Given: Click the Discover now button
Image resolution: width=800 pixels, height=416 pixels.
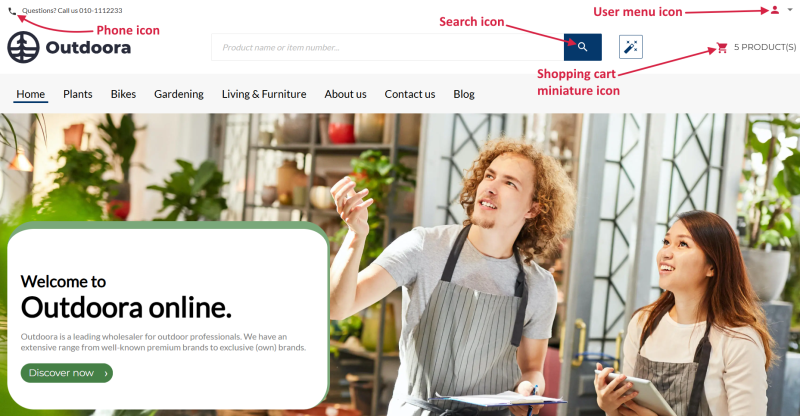Looking at the screenshot, I should [x=67, y=373].
